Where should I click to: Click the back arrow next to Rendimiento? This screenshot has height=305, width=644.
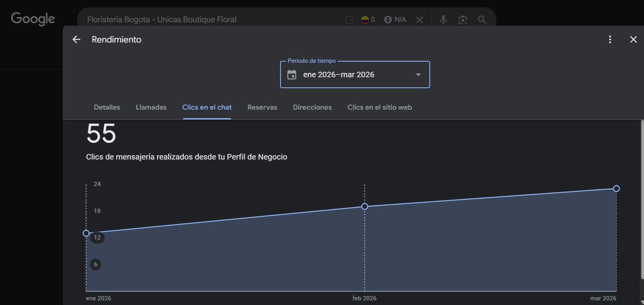click(76, 39)
